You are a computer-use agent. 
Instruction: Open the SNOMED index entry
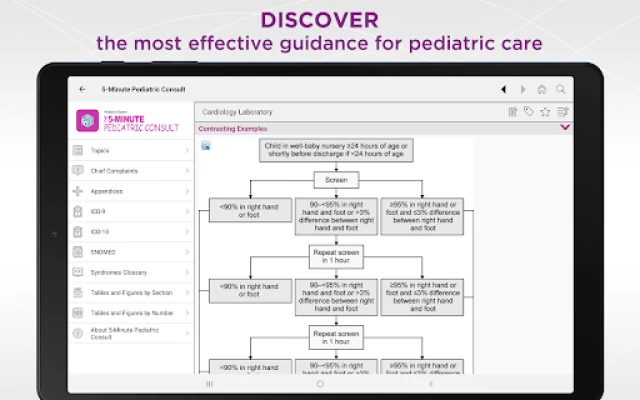130,252
